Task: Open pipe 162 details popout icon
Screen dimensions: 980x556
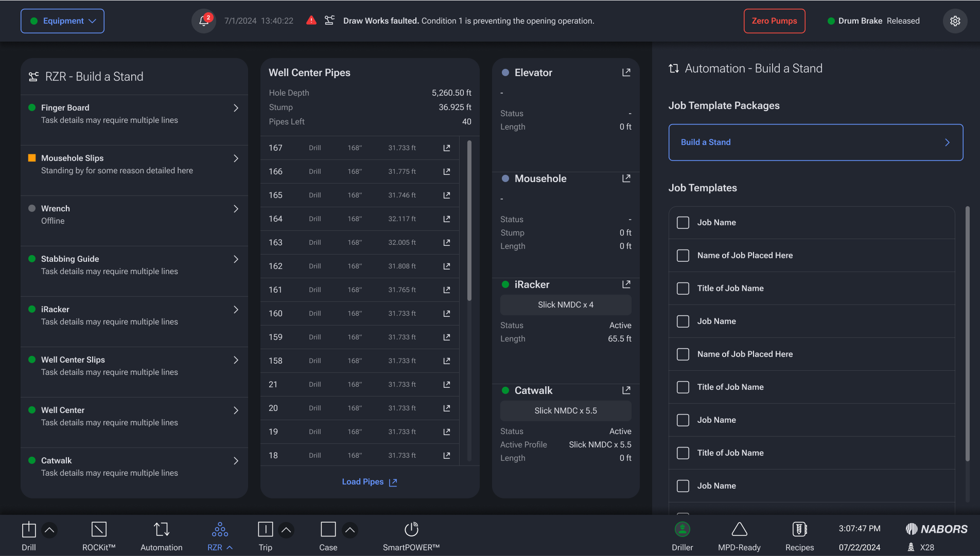Action: pyautogui.click(x=447, y=266)
